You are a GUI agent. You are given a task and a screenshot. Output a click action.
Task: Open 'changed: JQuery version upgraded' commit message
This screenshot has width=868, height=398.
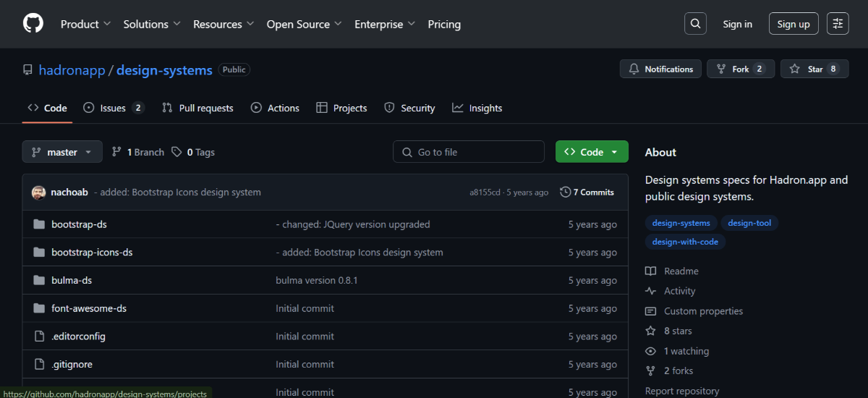click(x=353, y=224)
